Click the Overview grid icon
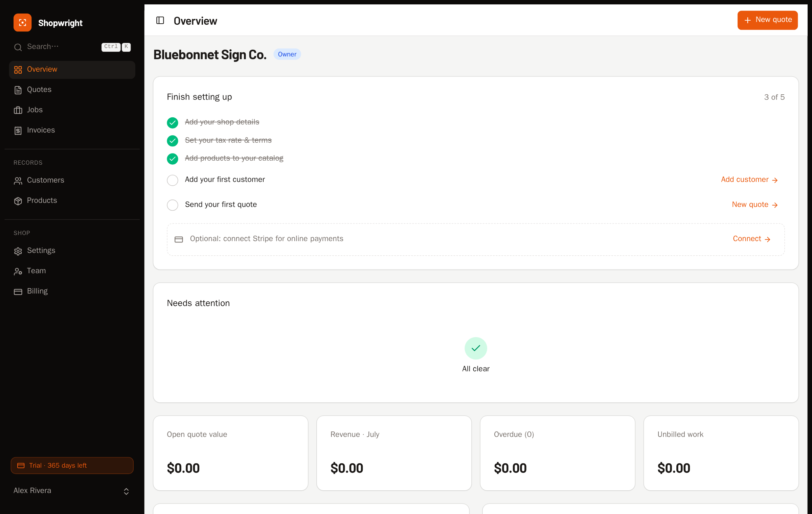The height and width of the screenshot is (514, 812). 18,70
